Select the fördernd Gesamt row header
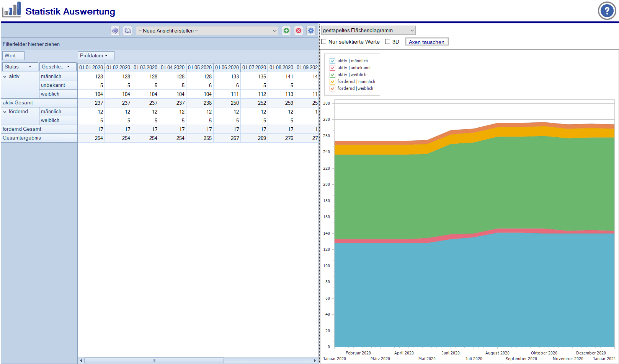This screenshot has height=364, width=619. 39,129
